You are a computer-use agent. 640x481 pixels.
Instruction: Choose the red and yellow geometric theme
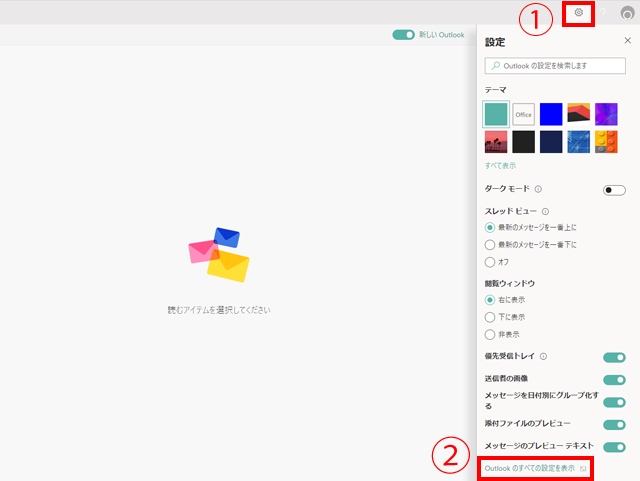[x=578, y=114]
